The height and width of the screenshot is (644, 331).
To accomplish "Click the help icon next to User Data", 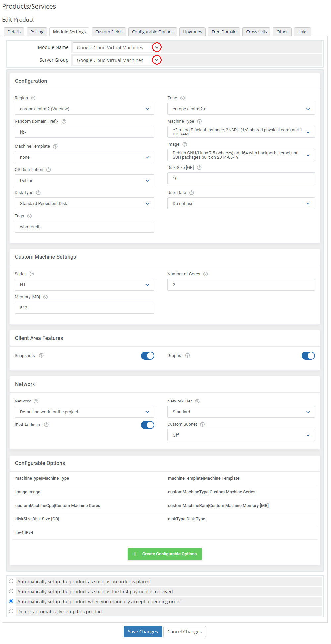I will click(x=191, y=193).
